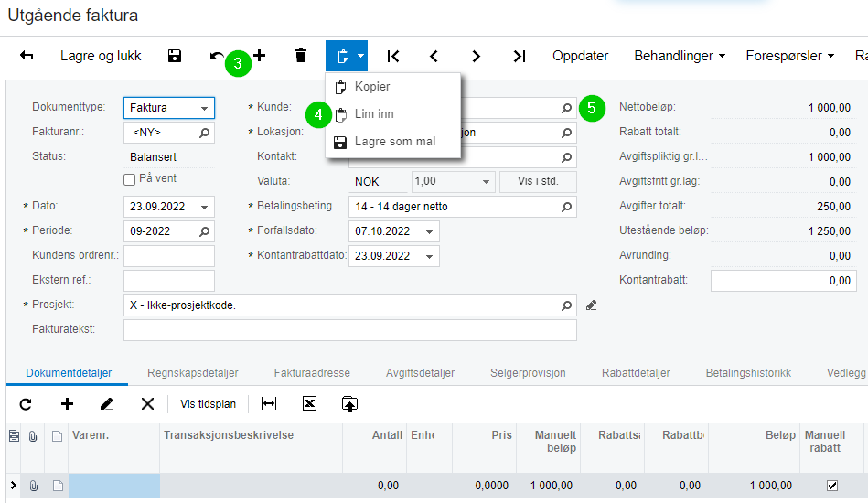Click the save floppy disk icon
Screen dimensions: 868x503
(x=175, y=56)
